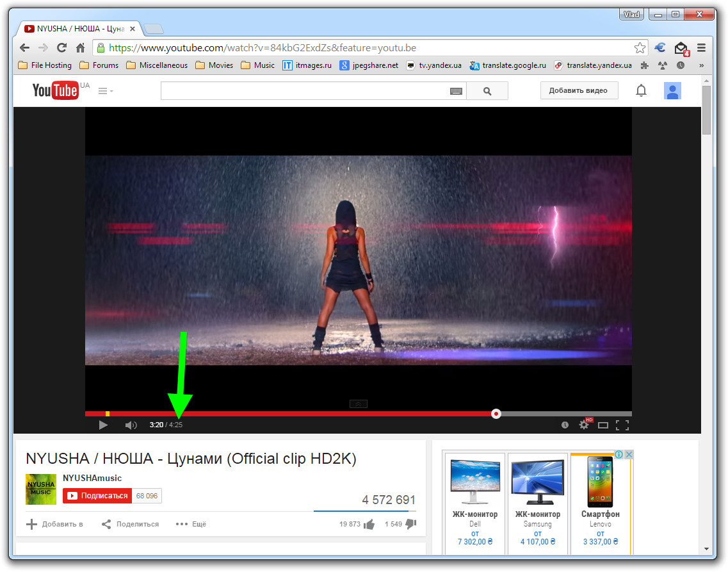The height and width of the screenshot is (572, 728).
Task: Open the user account avatar
Action: 672,90
